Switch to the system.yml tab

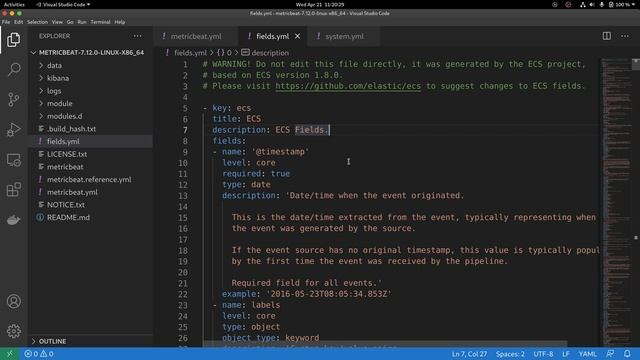click(x=344, y=36)
